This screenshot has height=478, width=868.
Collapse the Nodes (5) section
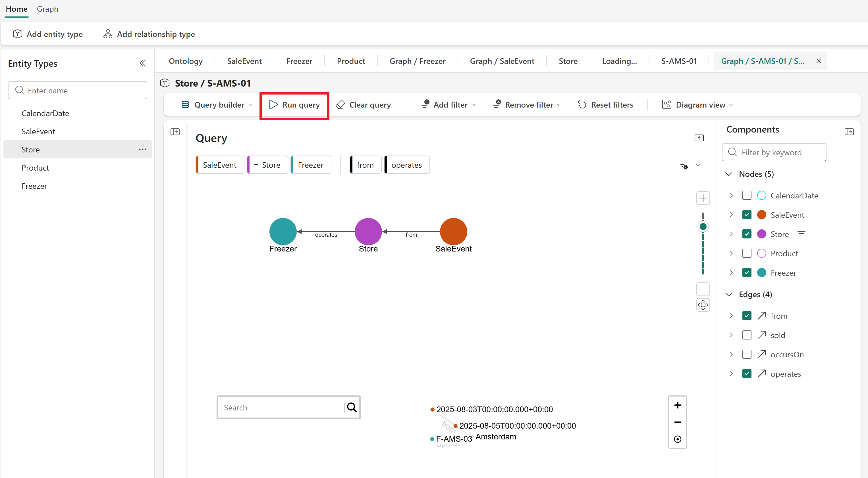tap(729, 174)
